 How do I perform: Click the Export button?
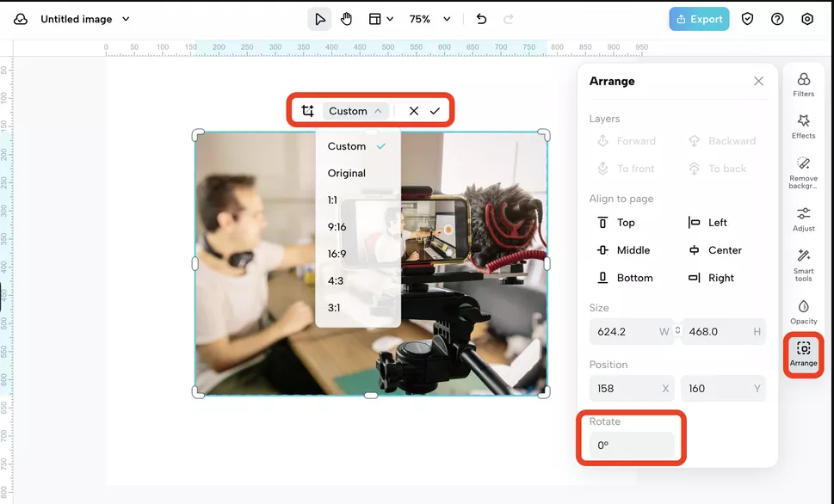699,19
